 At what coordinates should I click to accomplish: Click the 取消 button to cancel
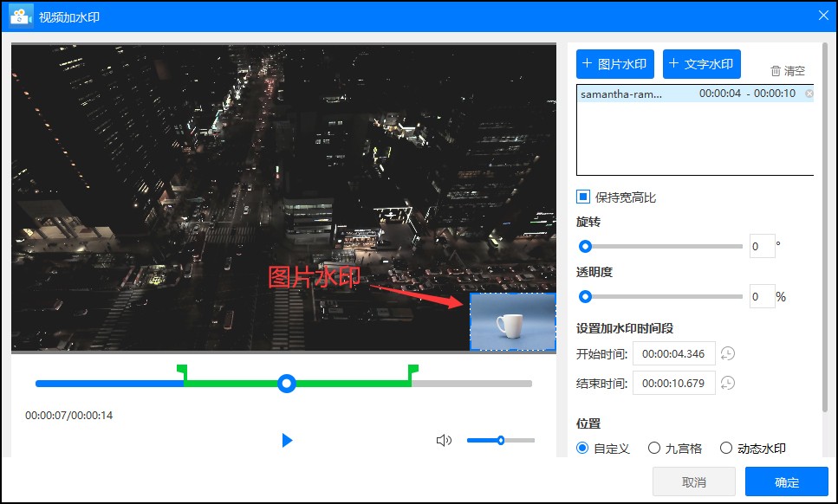click(x=693, y=482)
